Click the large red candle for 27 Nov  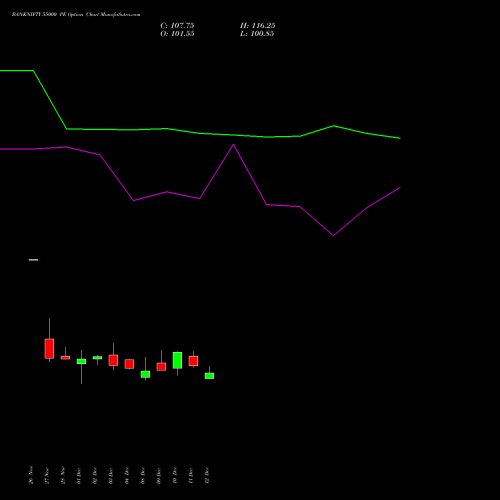click(x=49, y=349)
